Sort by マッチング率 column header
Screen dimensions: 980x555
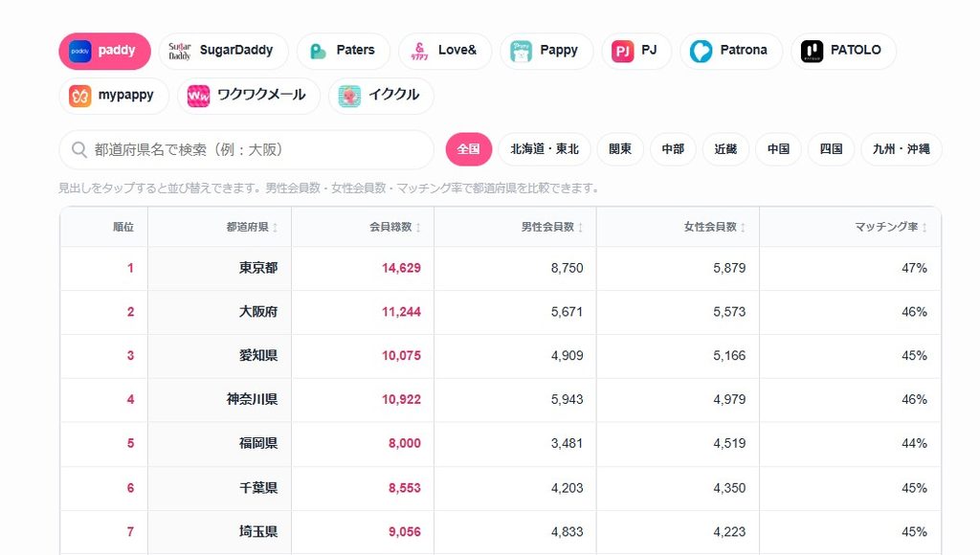click(x=891, y=227)
